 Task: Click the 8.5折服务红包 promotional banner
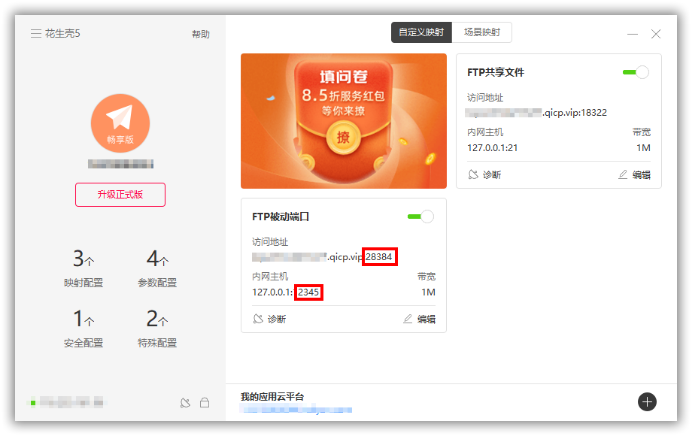[x=343, y=120]
